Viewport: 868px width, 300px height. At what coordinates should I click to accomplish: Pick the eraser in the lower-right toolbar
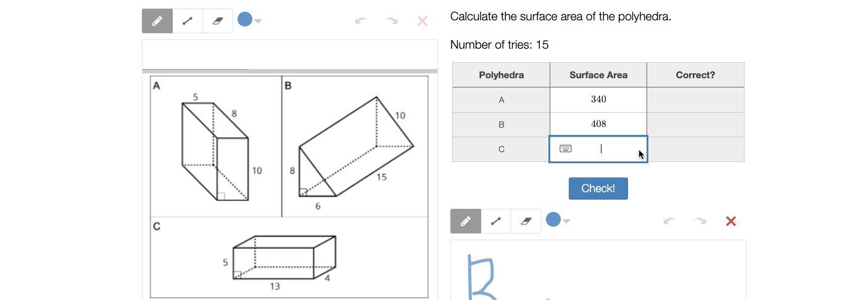pos(526,221)
